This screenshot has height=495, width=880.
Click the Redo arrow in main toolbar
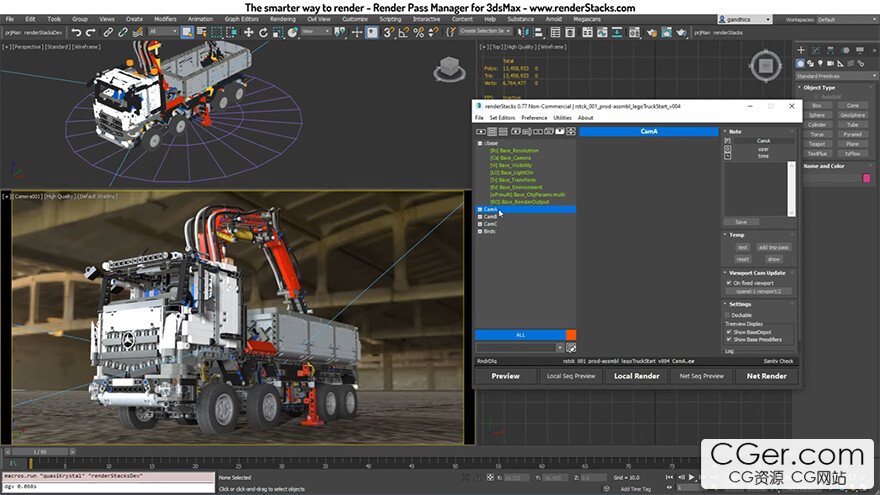[91, 33]
